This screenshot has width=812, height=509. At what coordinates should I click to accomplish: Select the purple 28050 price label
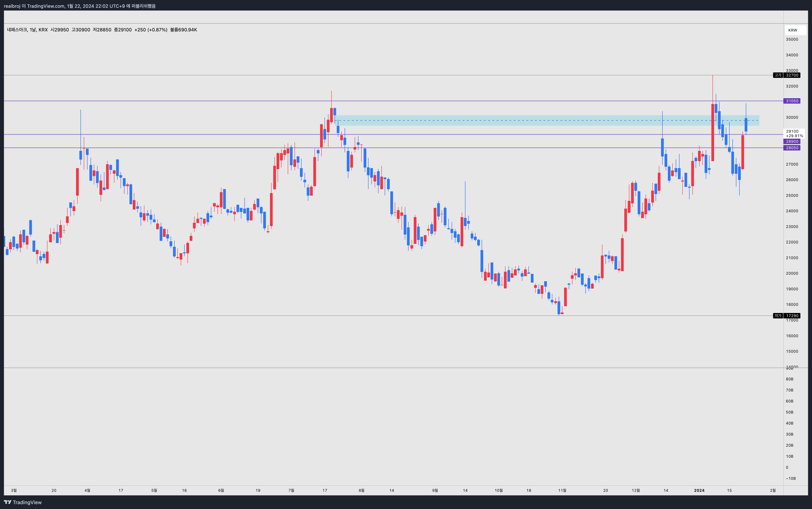[792, 148]
